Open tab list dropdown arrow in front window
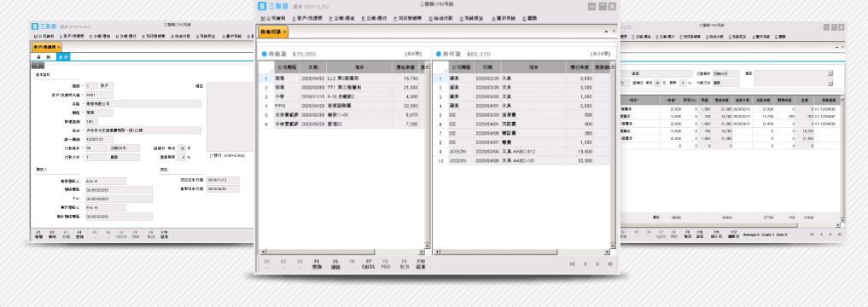 point(606,32)
